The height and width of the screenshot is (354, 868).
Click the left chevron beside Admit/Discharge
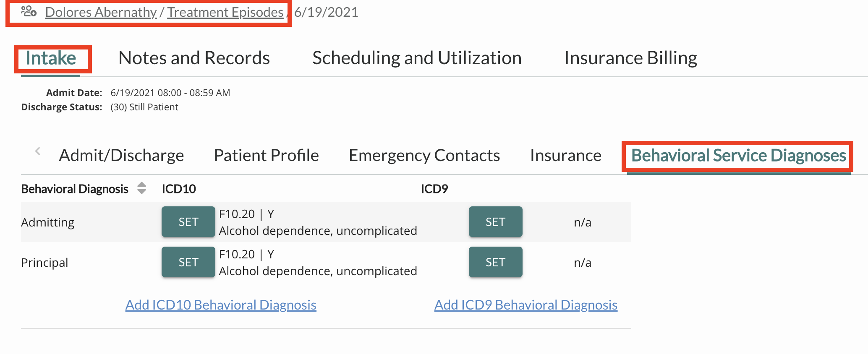(x=37, y=152)
